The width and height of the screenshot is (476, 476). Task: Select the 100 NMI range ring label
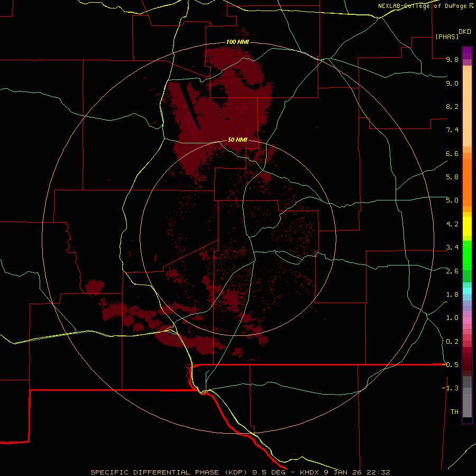(x=237, y=42)
